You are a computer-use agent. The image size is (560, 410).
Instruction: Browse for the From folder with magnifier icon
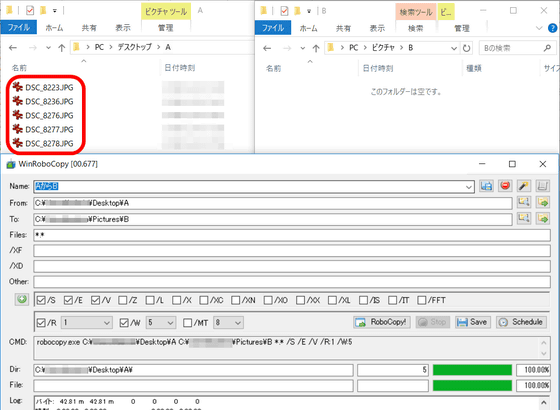pyautogui.click(x=524, y=202)
